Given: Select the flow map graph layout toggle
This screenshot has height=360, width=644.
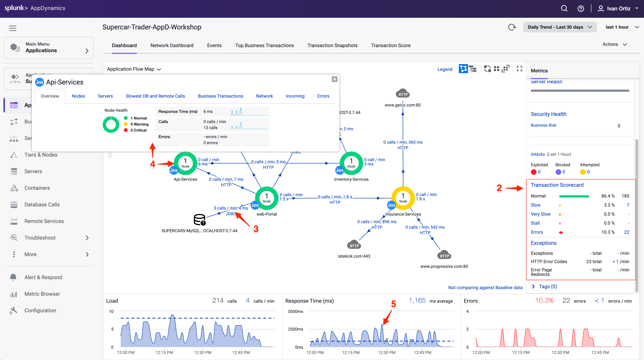Looking at the screenshot, I should (463, 69).
